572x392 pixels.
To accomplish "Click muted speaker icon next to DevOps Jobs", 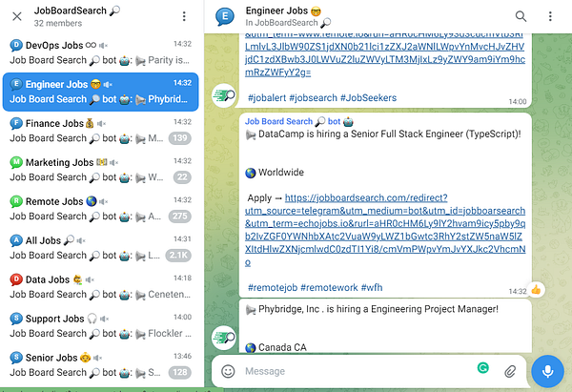I will click(x=104, y=46).
